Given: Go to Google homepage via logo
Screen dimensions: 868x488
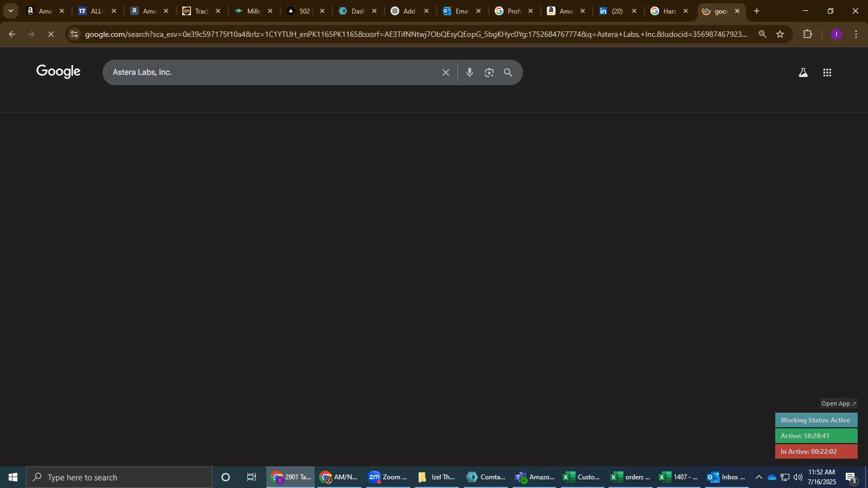Looking at the screenshot, I should click(x=59, y=72).
